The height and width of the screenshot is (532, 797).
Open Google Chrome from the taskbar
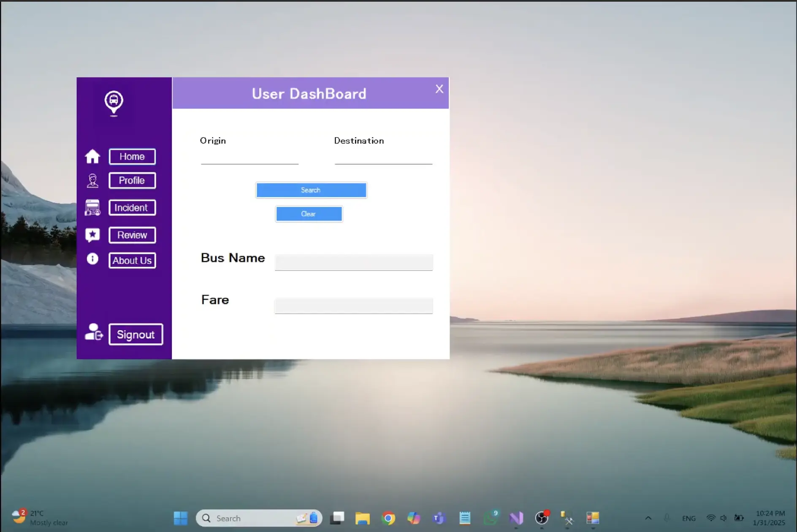click(x=388, y=518)
